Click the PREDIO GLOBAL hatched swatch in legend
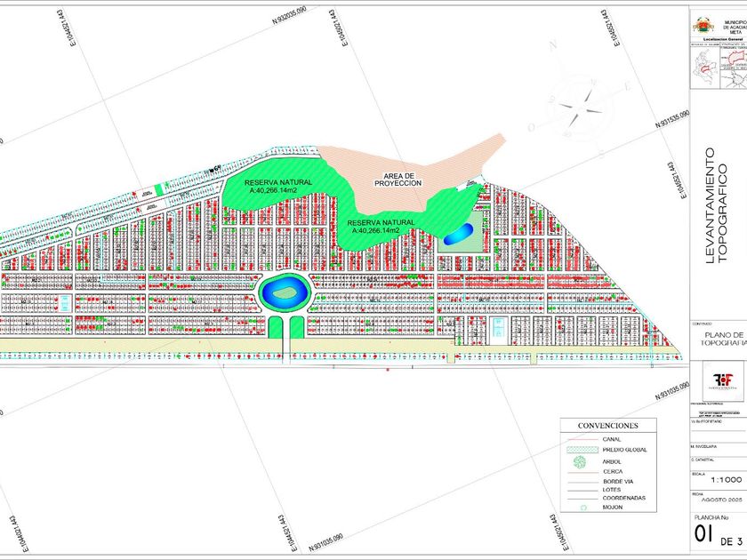Image resolution: width=747 pixels, height=560 pixels. [x=582, y=450]
